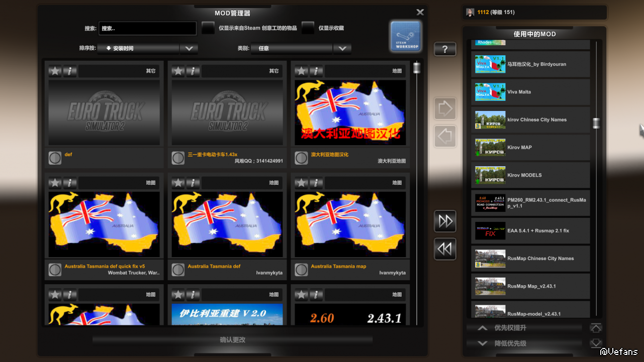
Task: Select PM260_RM2.43.1_connect_RusMap_v1.1 in active list
Action: pyautogui.click(x=530, y=203)
